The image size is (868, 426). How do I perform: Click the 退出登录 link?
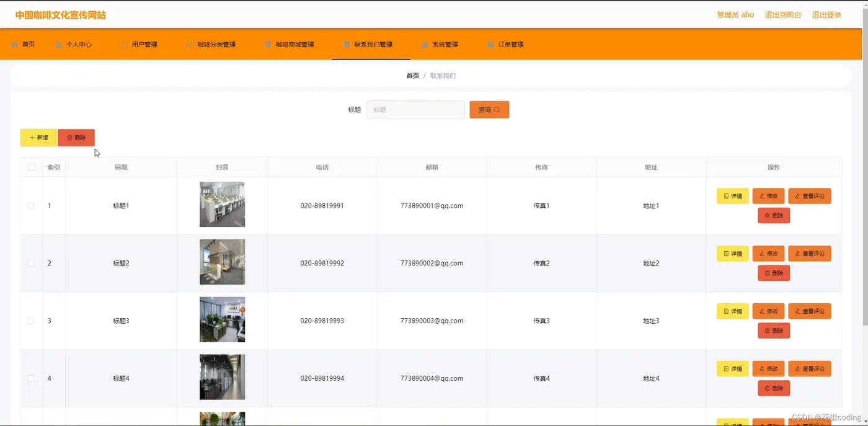pyautogui.click(x=826, y=15)
